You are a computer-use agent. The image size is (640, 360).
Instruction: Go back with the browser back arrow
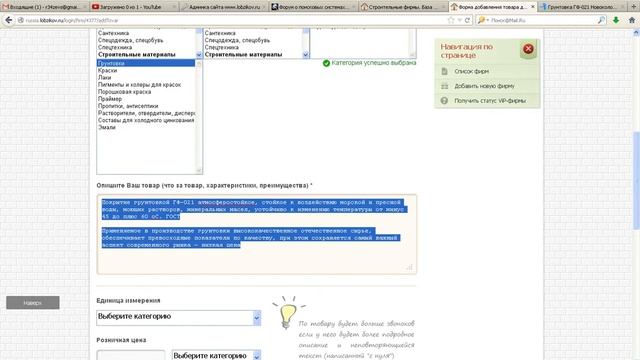[9, 20]
